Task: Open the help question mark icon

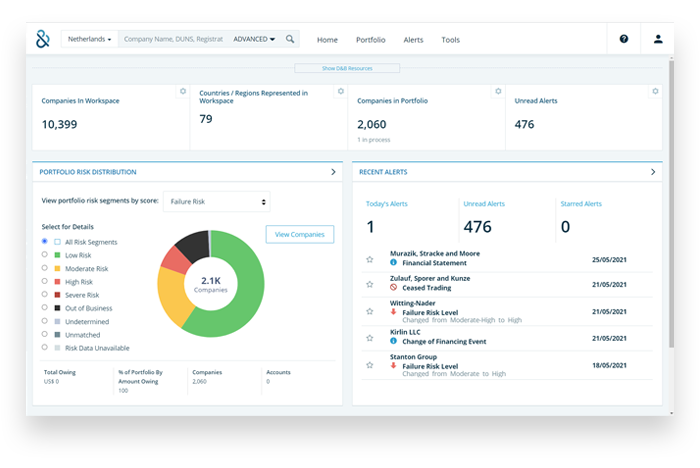Action: tap(624, 39)
